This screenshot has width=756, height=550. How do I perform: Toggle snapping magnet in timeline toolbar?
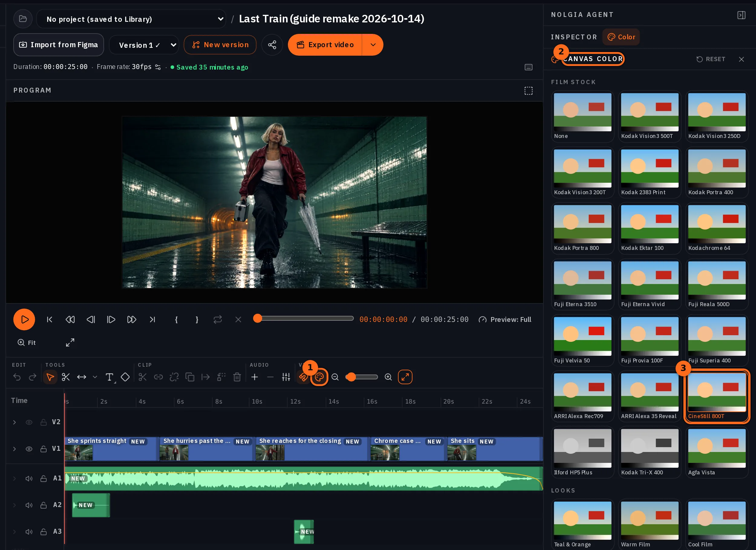303,377
